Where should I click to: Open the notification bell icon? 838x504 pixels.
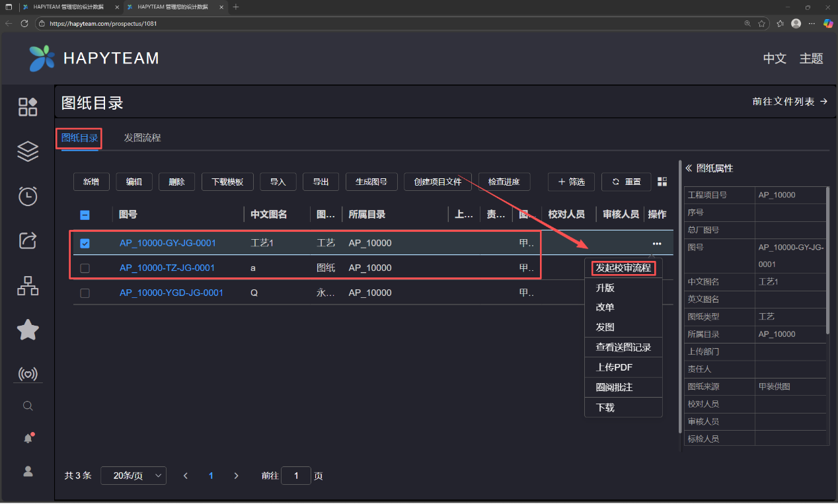[x=28, y=439]
